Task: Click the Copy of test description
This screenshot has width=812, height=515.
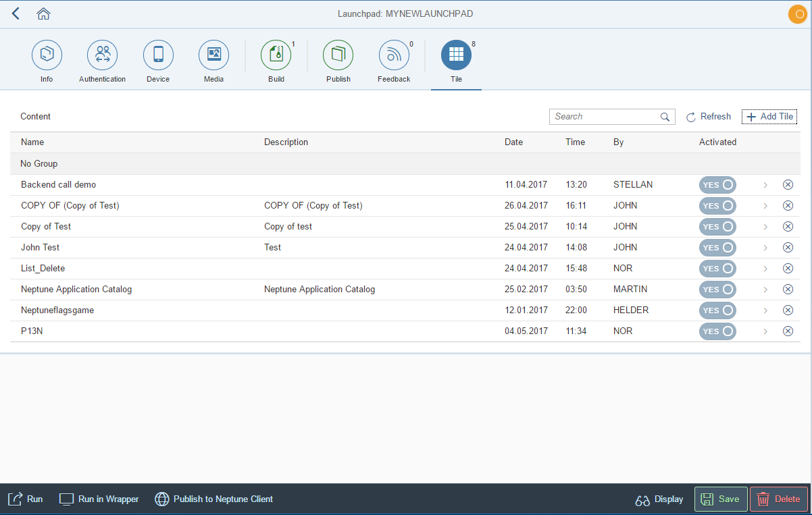Action: [x=288, y=227]
